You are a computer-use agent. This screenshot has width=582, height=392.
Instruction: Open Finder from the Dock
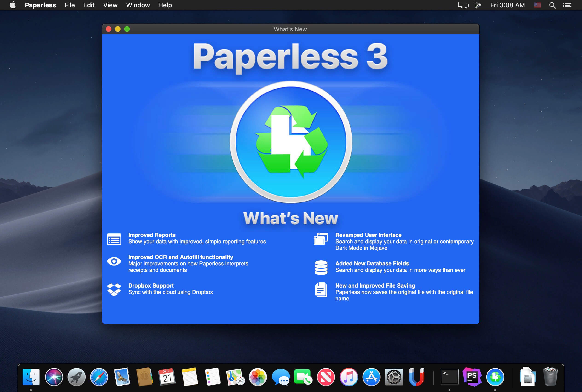[x=31, y=377]
